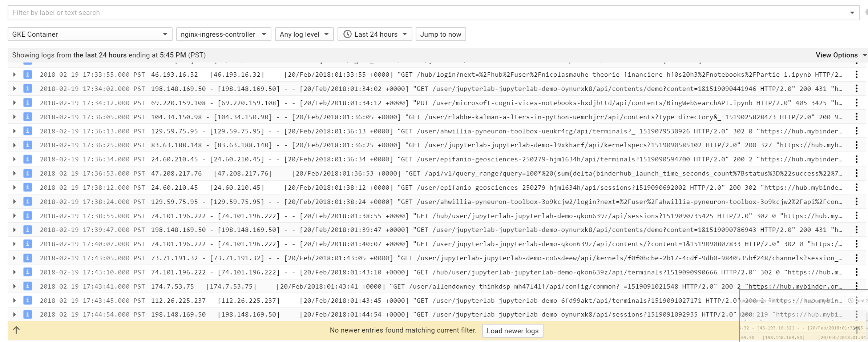This screenshot has height=342, width=868.
Task: Click the info severity icon on the 17:44:54 entry
Action: click(27, 314)
